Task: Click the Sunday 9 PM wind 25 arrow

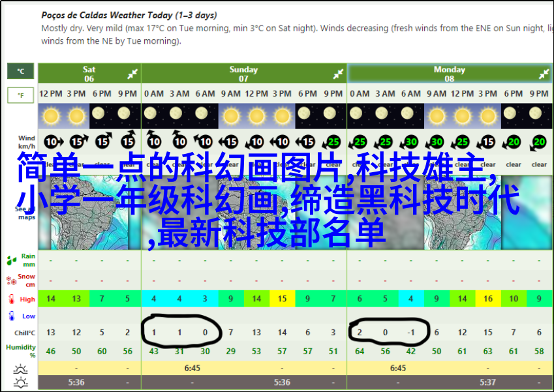Action: (331, 142)
